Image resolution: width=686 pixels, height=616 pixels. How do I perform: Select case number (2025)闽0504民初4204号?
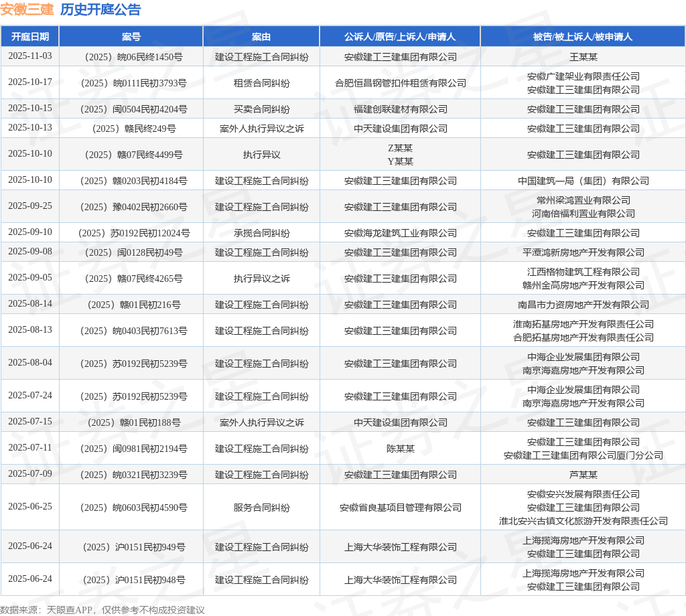click(133, 109)
